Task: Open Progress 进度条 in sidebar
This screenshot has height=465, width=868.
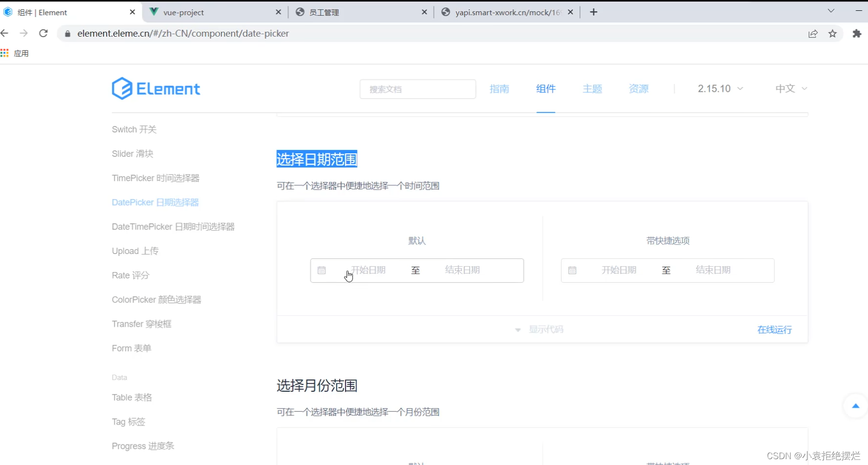Action: (x=143, y=446)
